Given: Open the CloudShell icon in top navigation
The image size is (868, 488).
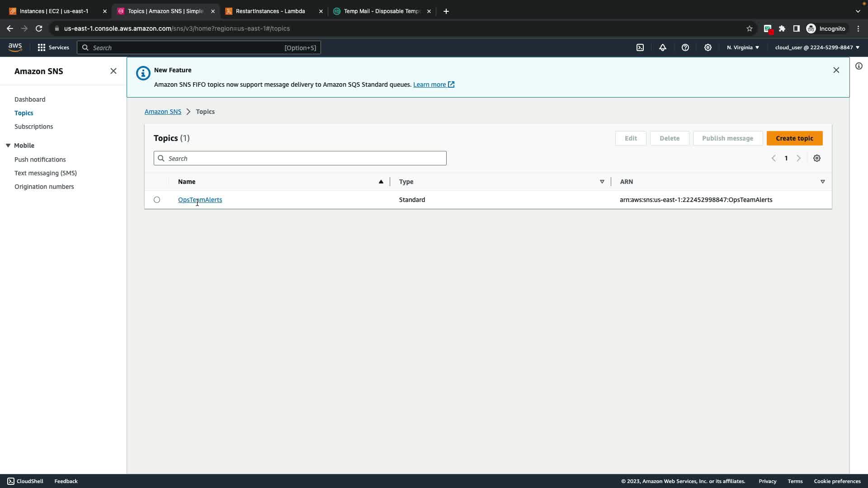Looking at the screenshot, I should [640, 47].
